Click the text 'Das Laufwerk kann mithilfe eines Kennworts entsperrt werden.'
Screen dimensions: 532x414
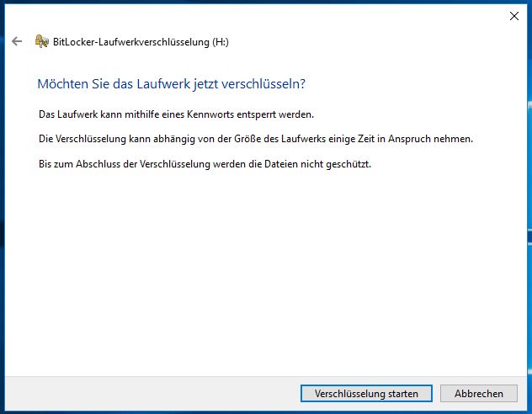pyautogui.click(x=177, y=114)
